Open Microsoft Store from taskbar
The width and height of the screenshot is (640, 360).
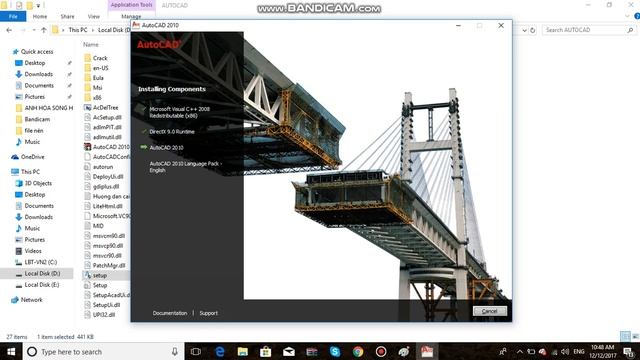coord(266,351)
